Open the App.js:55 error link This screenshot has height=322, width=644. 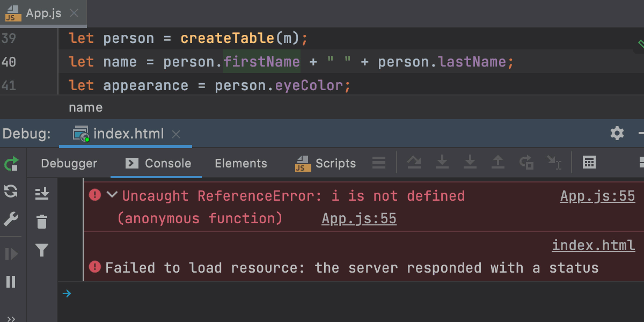(597, 195)
